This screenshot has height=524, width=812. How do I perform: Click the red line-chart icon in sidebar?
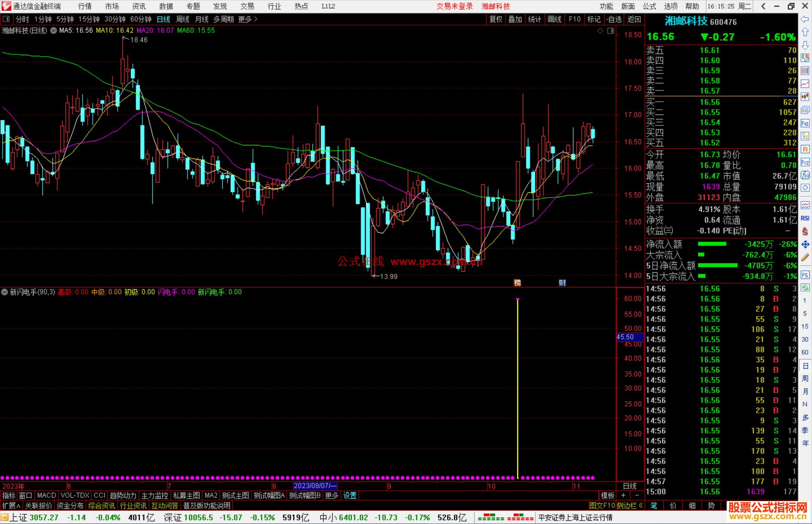point(805,84)
